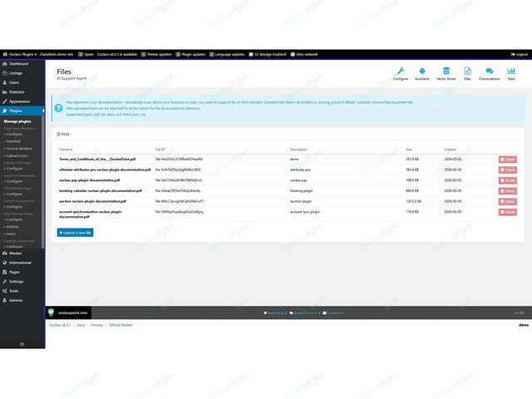This screenshot has width=532, height=399.
Task: Click the Settings wrench icon in sidebar
Action: 5,282
